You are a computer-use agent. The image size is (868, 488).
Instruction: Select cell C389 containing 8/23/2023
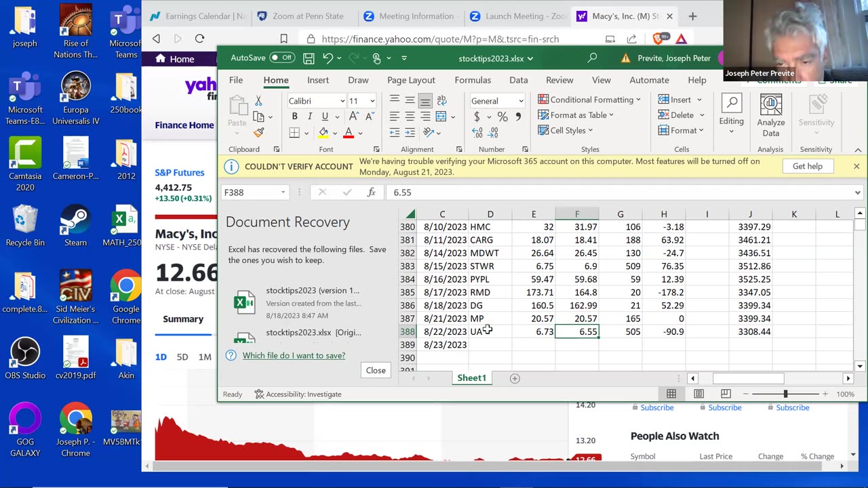[442, 344]
